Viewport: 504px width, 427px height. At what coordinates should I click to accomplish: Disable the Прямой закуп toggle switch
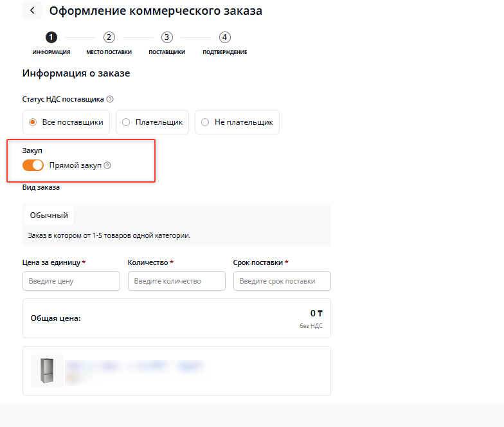pyautogui.click(x=33, y=165)
